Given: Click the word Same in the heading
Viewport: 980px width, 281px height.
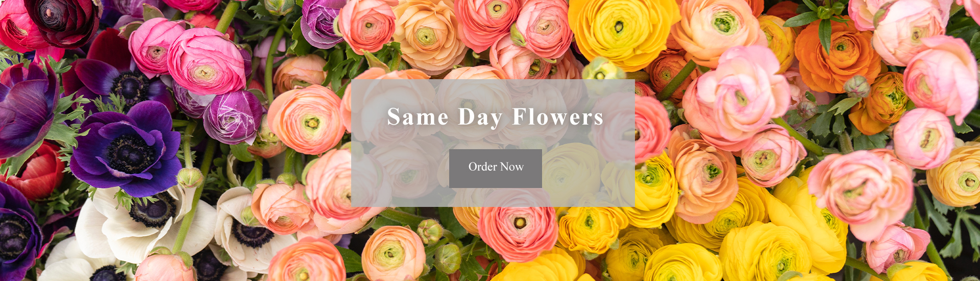Looking at the screenshot, I should 418,117.
